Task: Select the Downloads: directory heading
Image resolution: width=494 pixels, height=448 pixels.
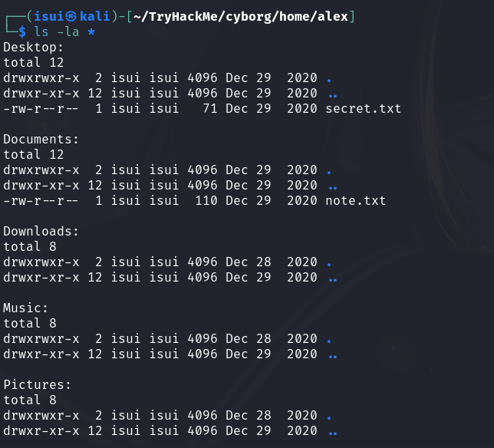Action: 41,232
